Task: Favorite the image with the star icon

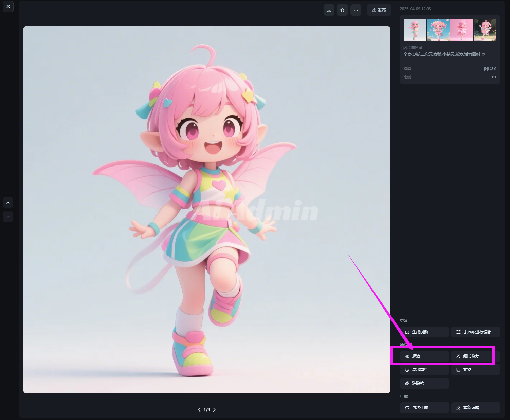Action: [x=342, y=10]
